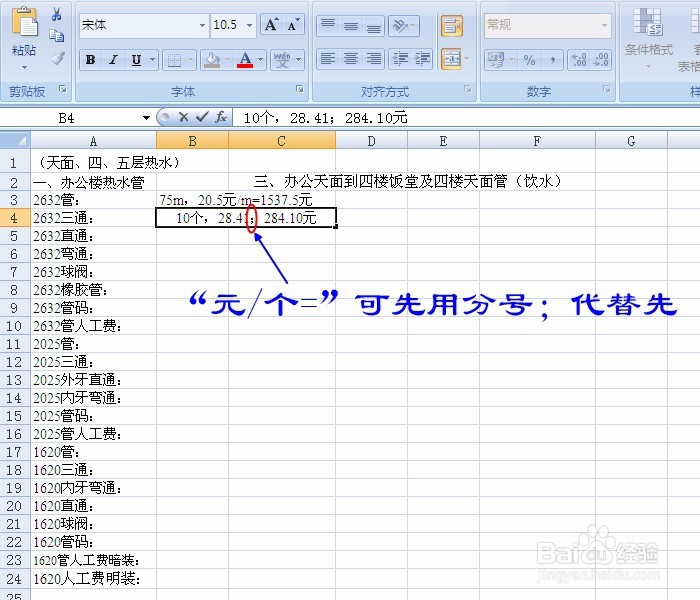Toggle Wrap Text button
This screenshot has width=700, height=600.
451,25
